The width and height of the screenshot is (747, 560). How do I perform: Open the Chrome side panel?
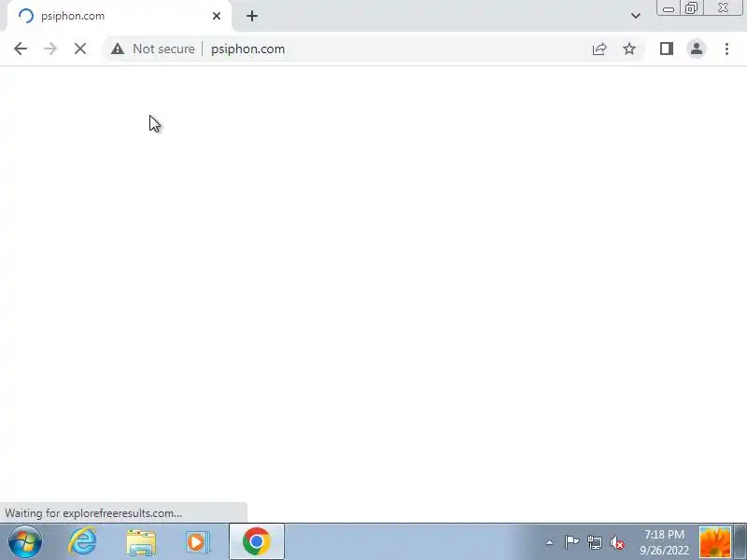pyautogui.click(x=667, y=49)
